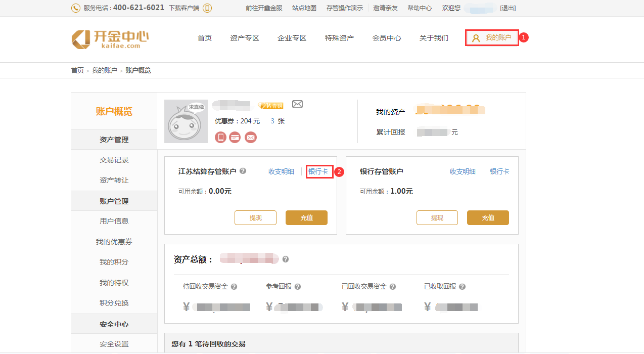
Task: Click 充值 in the 江苏结算存管账户 card
Action: tap(306, 217)
